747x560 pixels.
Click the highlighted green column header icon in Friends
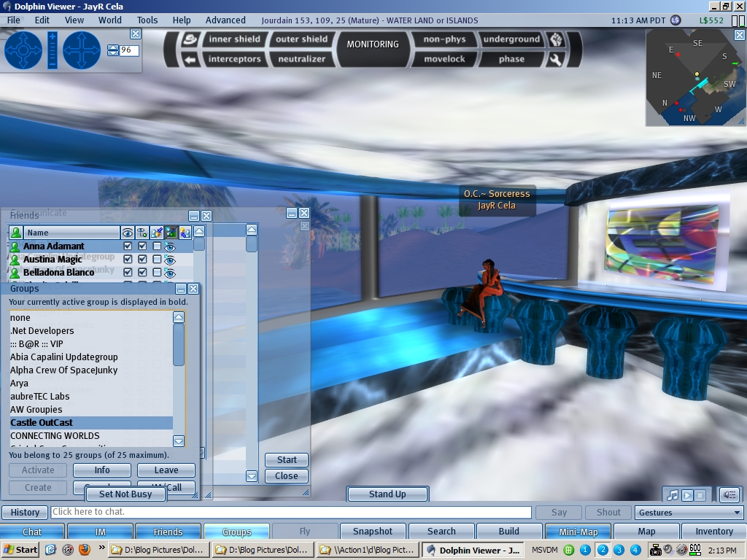click(x=171, y=233)
